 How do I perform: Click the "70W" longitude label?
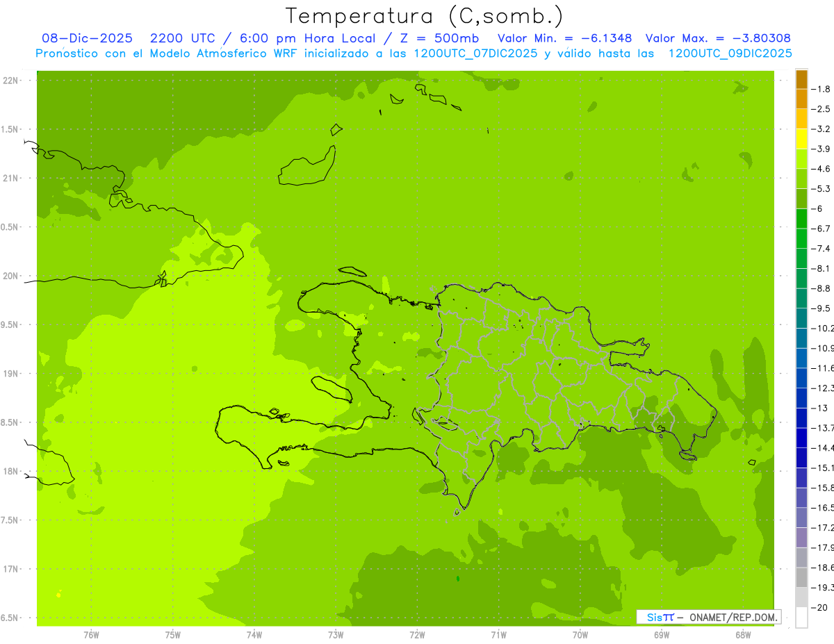pyautogui.click(x=580, y=634)
